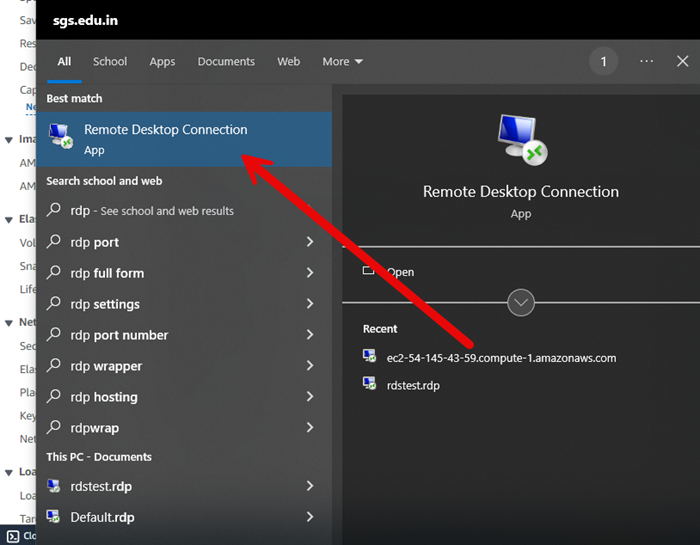Open the three-dot options menu
Screen dimensions: 700x545
[646, 61]
